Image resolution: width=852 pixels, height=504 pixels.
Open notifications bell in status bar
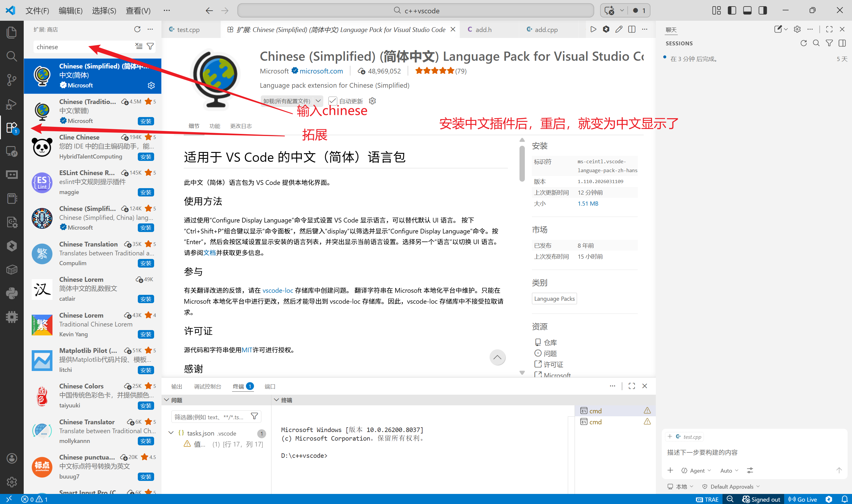pos(844,499)
